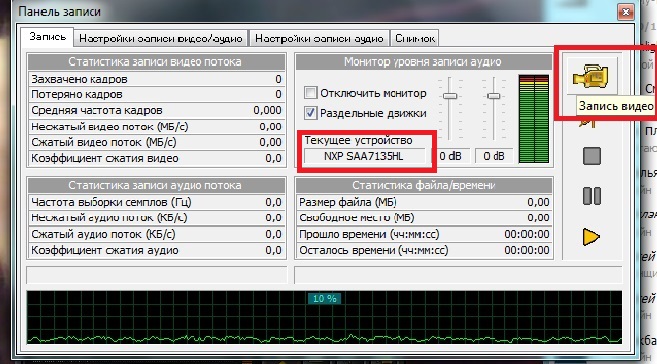The image size is (657, 364).
Task: Click the 10 % CPU load indicator
Action: 324,299
